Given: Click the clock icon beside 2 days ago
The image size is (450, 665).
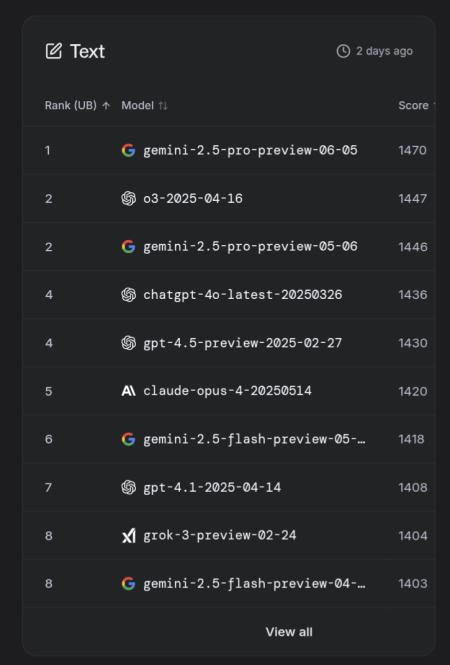Looking at the screenshot, I should coord(343,51).
